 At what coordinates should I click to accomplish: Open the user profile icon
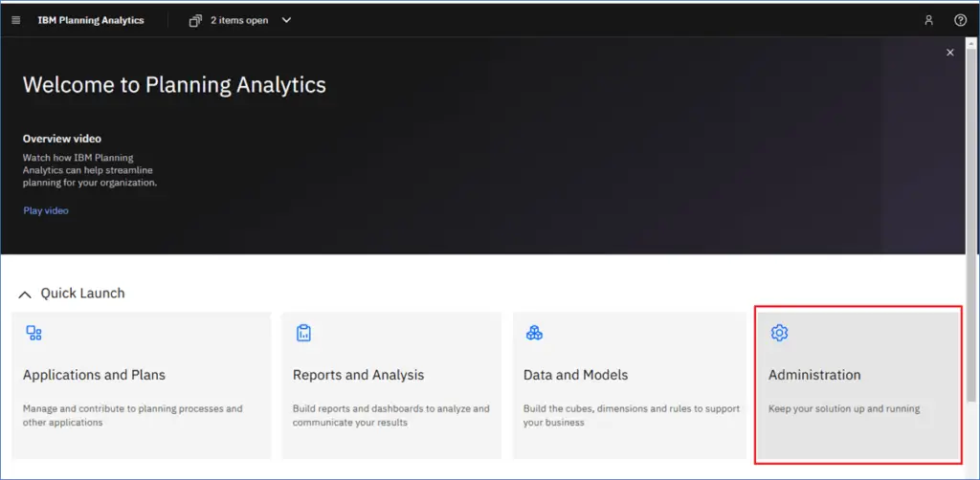928,20
